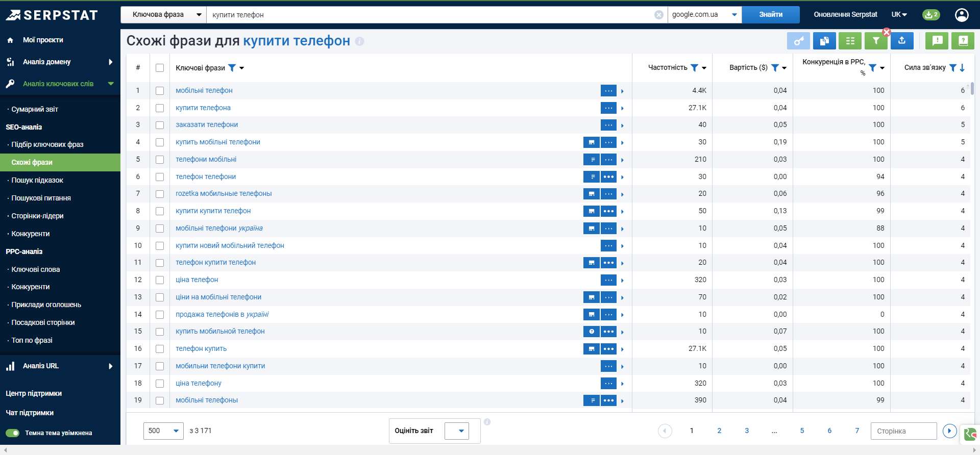The image size is (980, 455).
Task: Go to the next page with arrow button
Action: [949, 431]
